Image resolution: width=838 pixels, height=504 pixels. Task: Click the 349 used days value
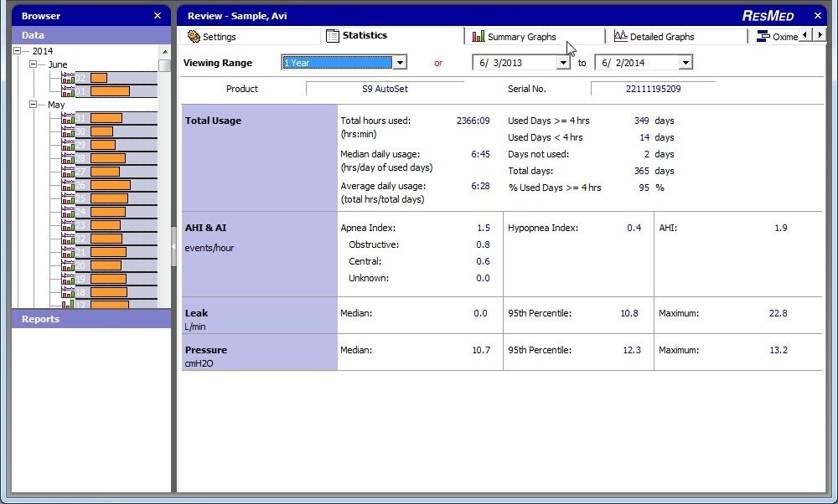(x=641, y=121)
